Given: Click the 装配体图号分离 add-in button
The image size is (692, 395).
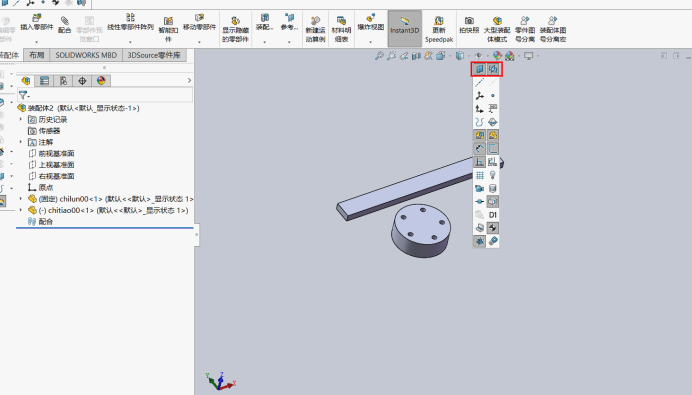Looking at the screenshot, I should pos(553,29).
